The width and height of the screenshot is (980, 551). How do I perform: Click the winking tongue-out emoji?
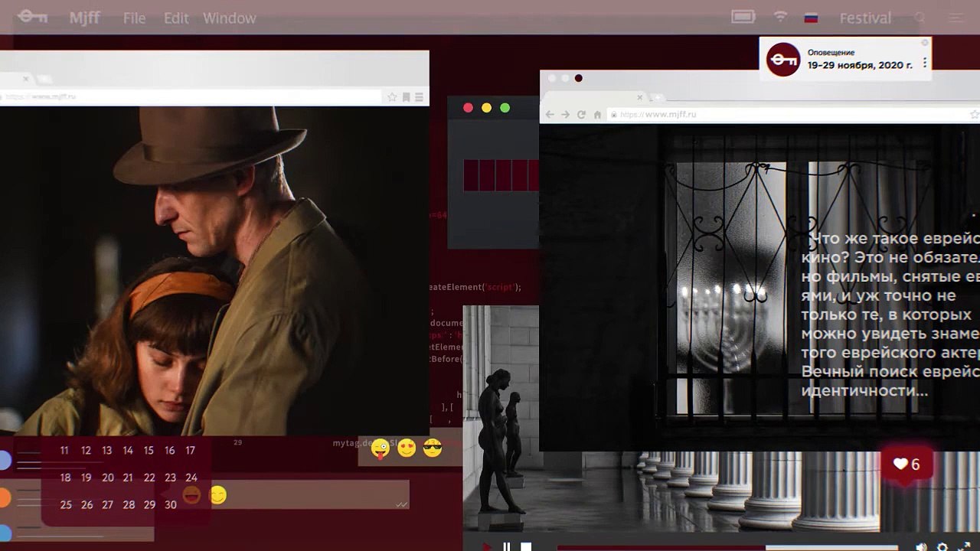[380, 449]
